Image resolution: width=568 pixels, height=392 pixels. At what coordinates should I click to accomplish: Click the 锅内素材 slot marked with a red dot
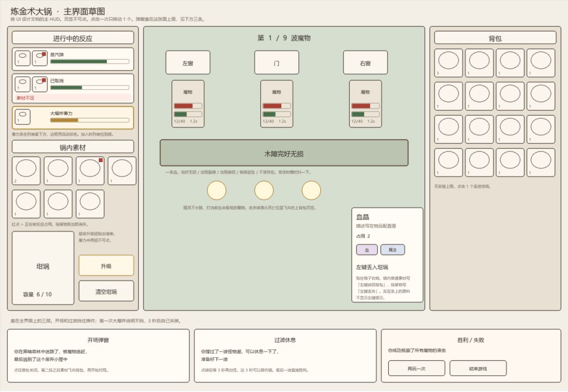click(x=90, y=170)
